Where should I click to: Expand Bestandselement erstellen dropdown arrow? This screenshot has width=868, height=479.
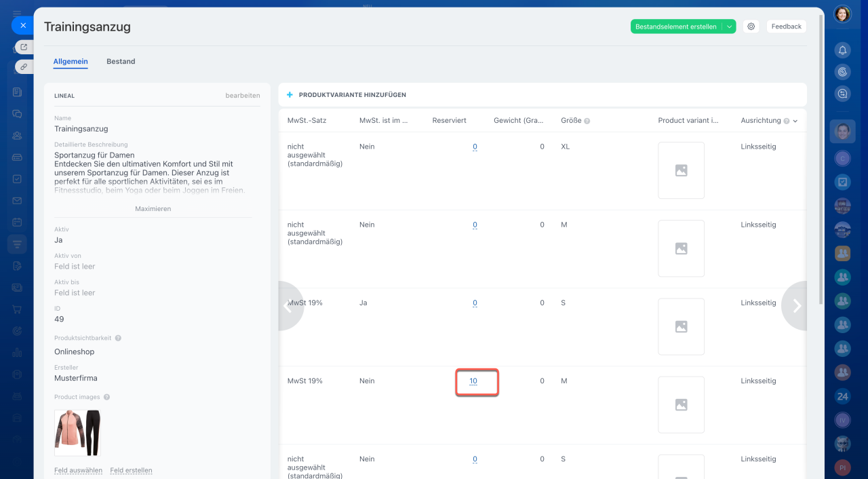(729, 26)
